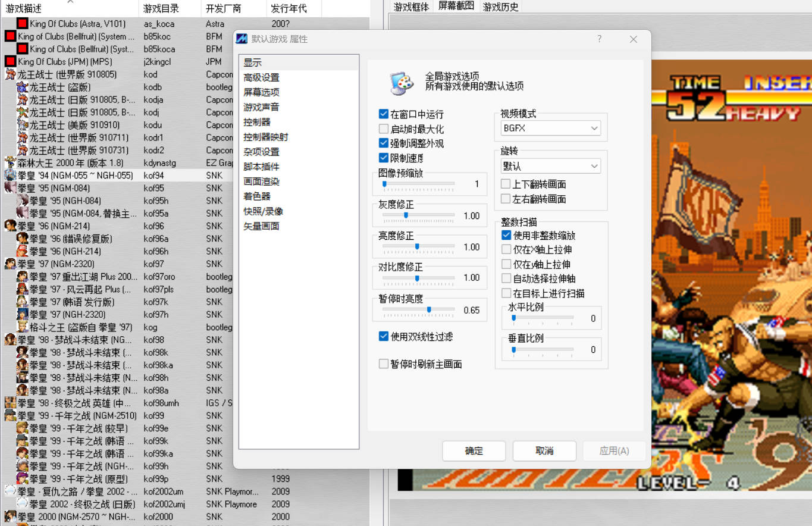
Task: Click the icon of 拳皇 '97 (韩语 发行版)
Action: point(22,302)
